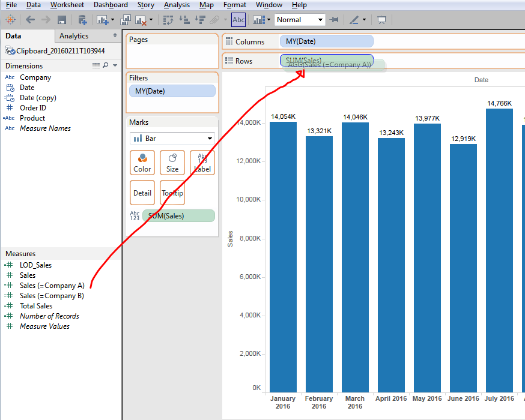Select the LOD_Sales measure
525x420 pixels.
(35, 265)
